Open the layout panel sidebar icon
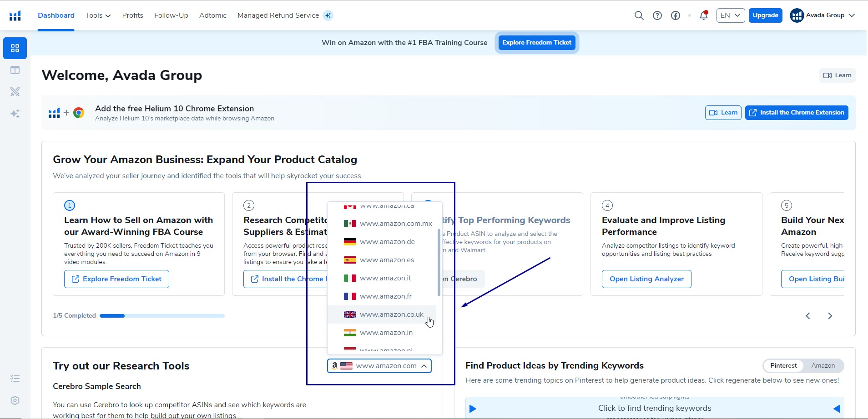Viewport: 868px width, 419px height. pyautogui.click(x=15, y=70)
